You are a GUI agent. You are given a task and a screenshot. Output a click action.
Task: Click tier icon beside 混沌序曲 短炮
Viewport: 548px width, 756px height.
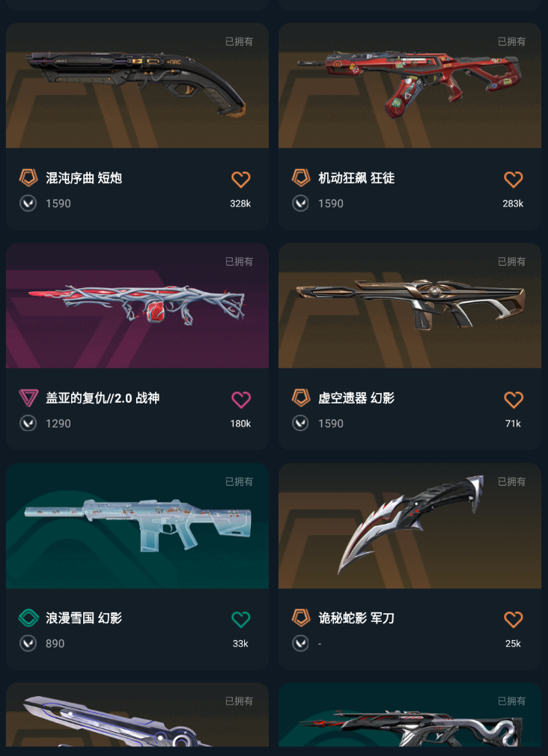(x=28, y=178)
